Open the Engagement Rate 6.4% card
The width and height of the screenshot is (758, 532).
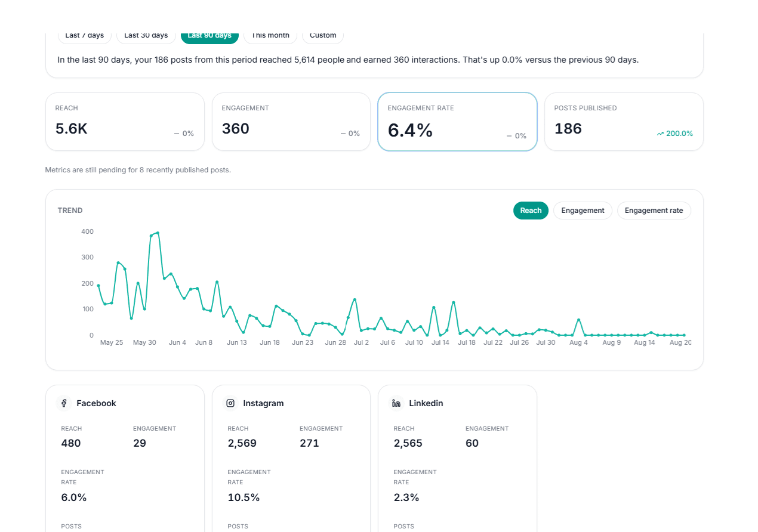pos(457,122)
